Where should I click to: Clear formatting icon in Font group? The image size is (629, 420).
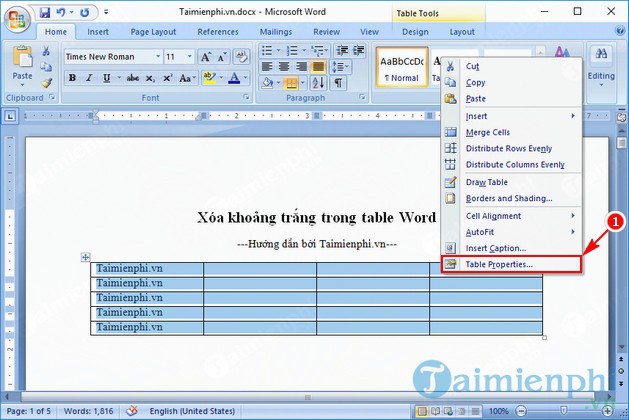click(241, 57)
